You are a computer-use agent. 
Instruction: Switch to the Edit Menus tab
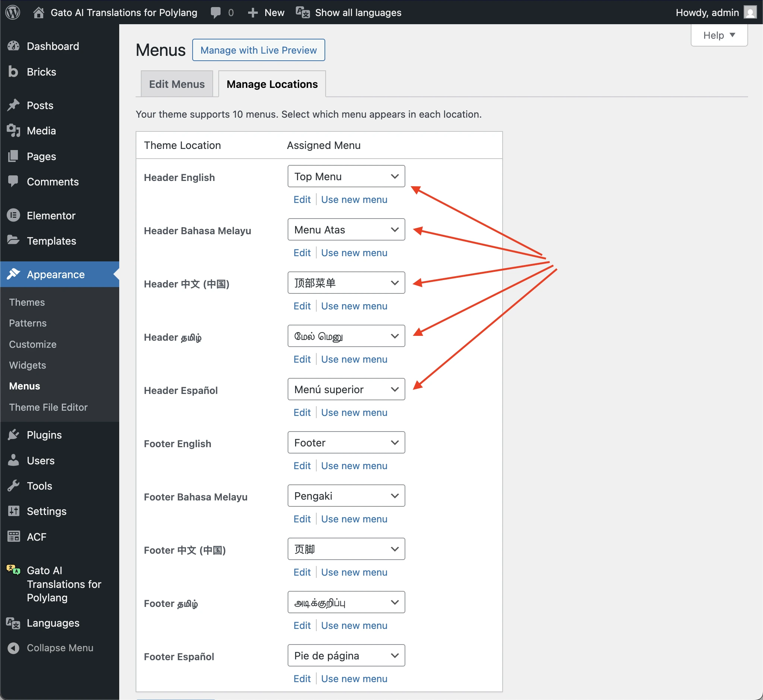tap(177, 84)
